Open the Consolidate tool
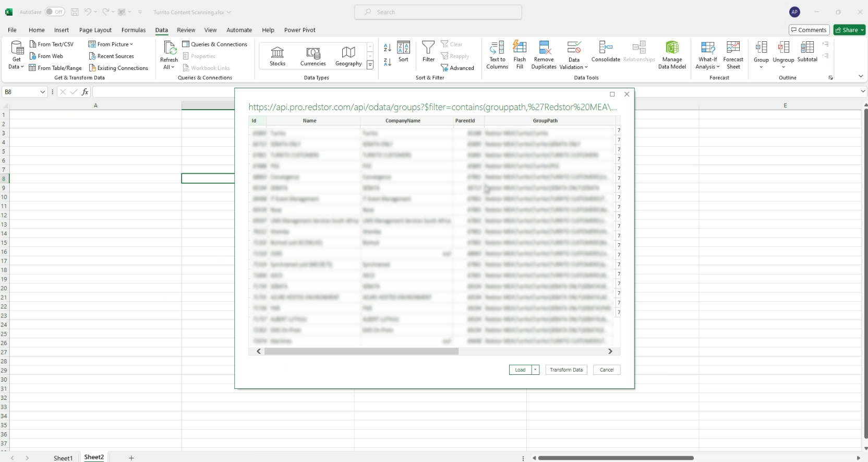This screenshot has width=868, height=462. [606, 52]
